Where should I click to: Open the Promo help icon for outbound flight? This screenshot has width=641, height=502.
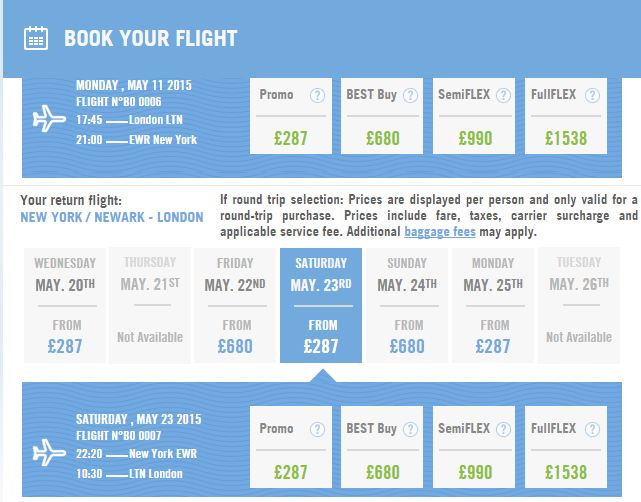click(317, 96)
